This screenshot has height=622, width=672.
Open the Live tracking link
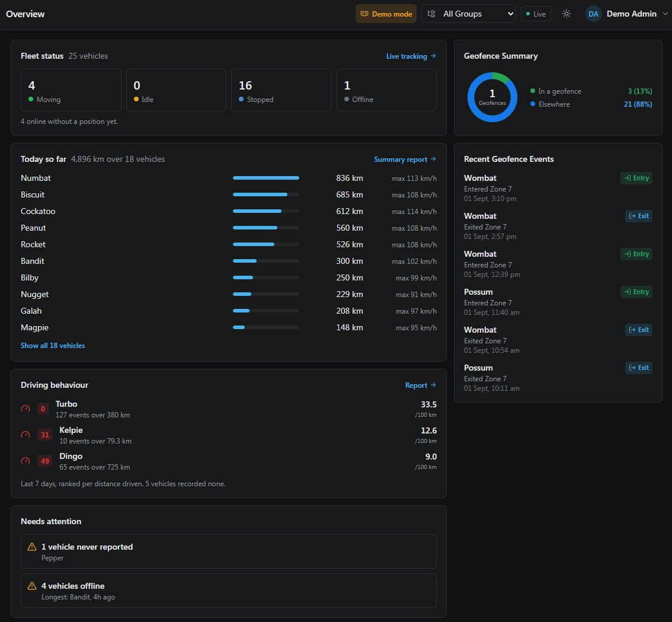pos(411,56)
